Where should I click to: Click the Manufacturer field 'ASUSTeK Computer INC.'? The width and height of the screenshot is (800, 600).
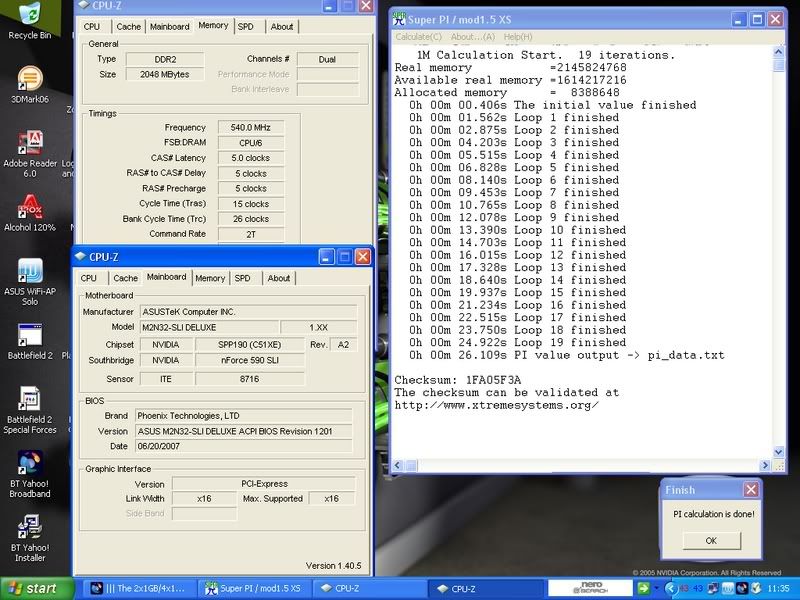click(x=248, y=312)
